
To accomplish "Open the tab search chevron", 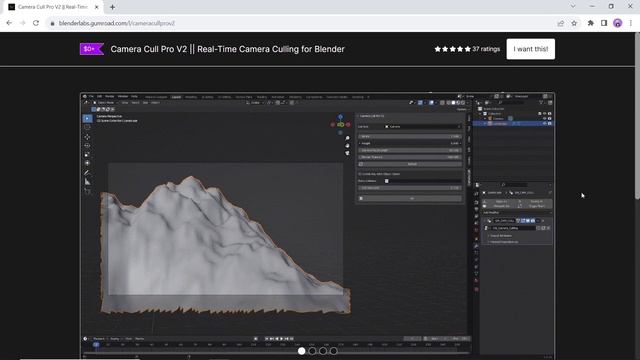I will pyautogui.click(x=573, y=7).
